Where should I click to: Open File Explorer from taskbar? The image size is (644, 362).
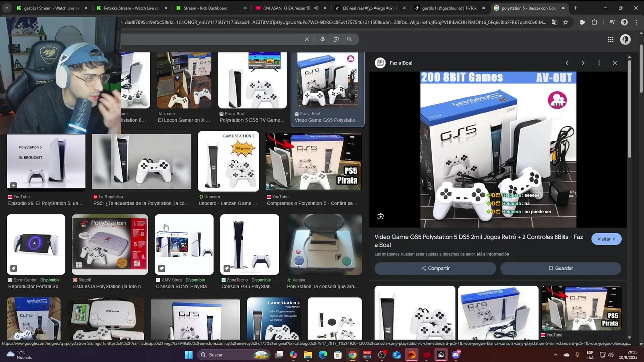point(308,355)
